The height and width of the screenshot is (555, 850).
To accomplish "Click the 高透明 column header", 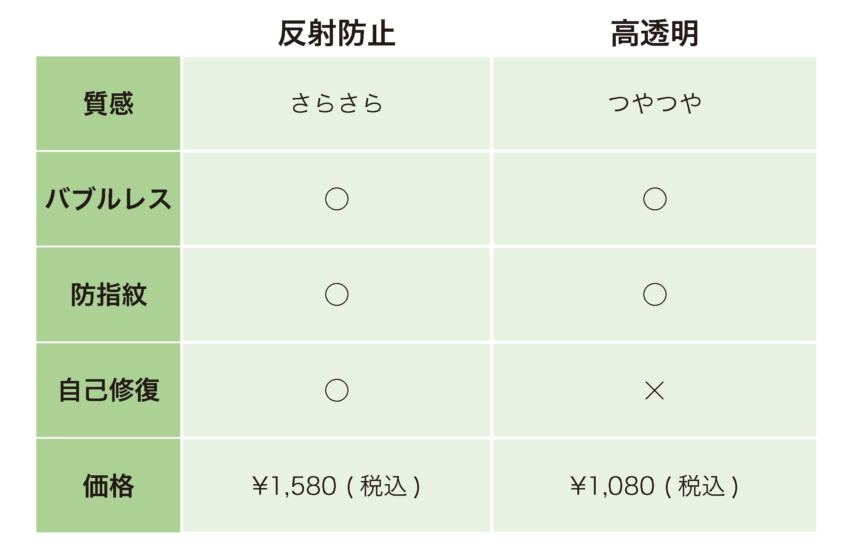I will tap(654, 34).
